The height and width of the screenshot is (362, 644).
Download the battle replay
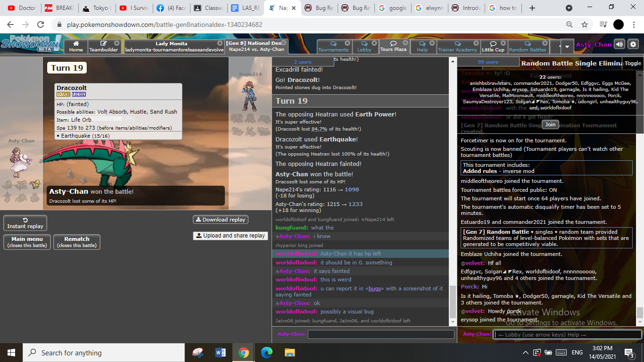220,220
